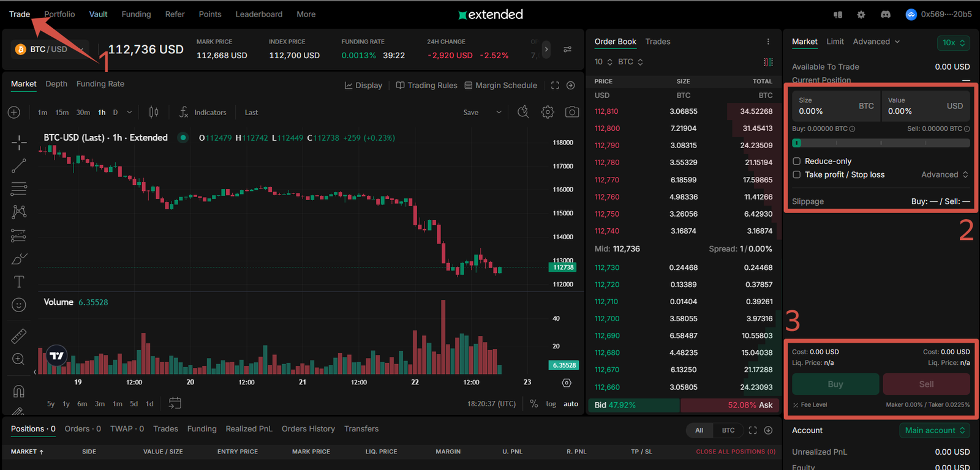Open chart settings gear icon
This screenshot has height=470, width=980.
click(x=548, y=112)
